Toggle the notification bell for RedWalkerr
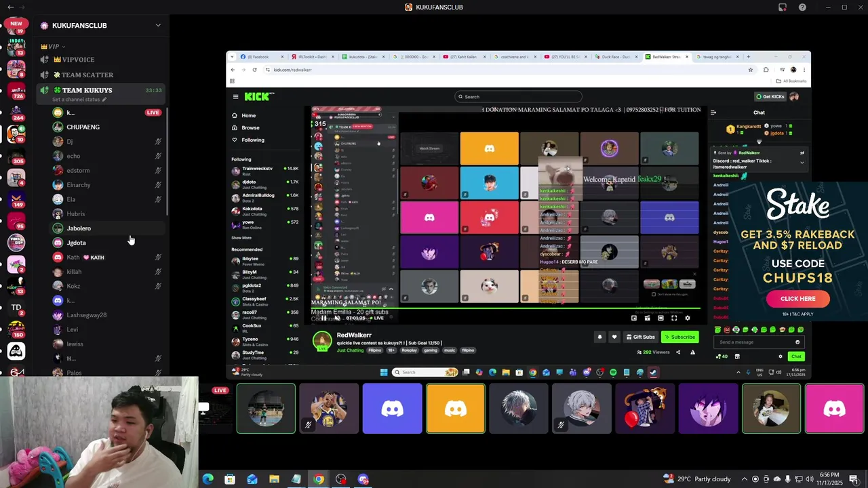 (599, 337)
